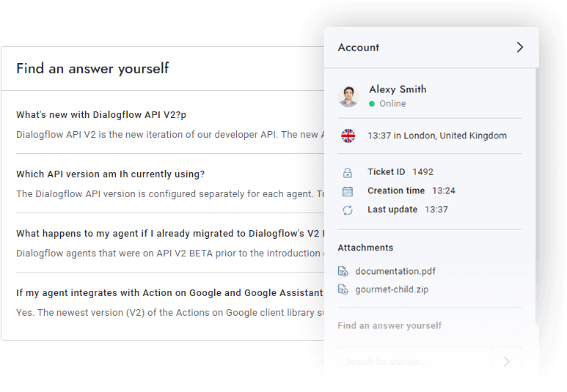This screenshot has height=392, width=567.
Task: Open "Which API version am I currently using" question
Action: click(x=110, y=174)
